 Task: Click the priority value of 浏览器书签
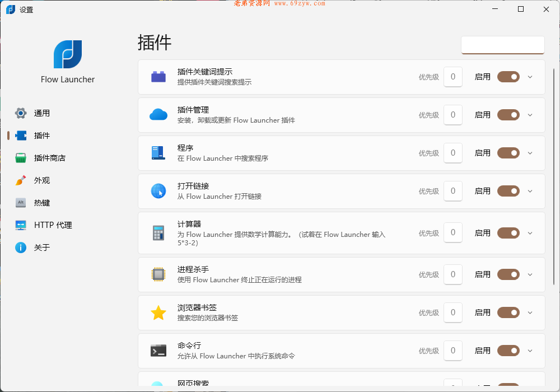pyautogui.click(x=453, y=312)
